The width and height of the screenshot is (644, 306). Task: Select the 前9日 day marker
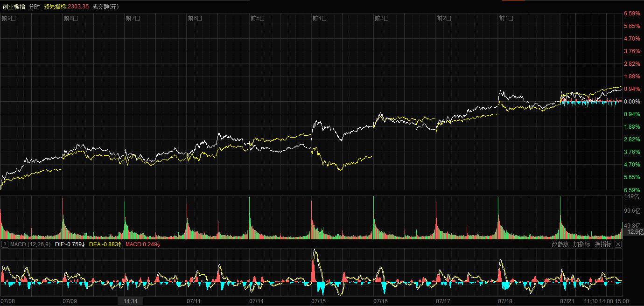point(9,18)
